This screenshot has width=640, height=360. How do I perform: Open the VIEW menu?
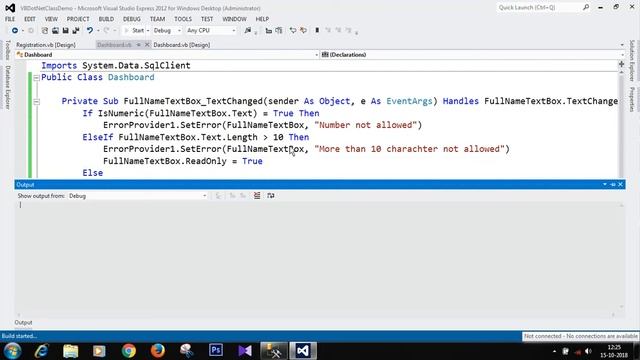51,19
